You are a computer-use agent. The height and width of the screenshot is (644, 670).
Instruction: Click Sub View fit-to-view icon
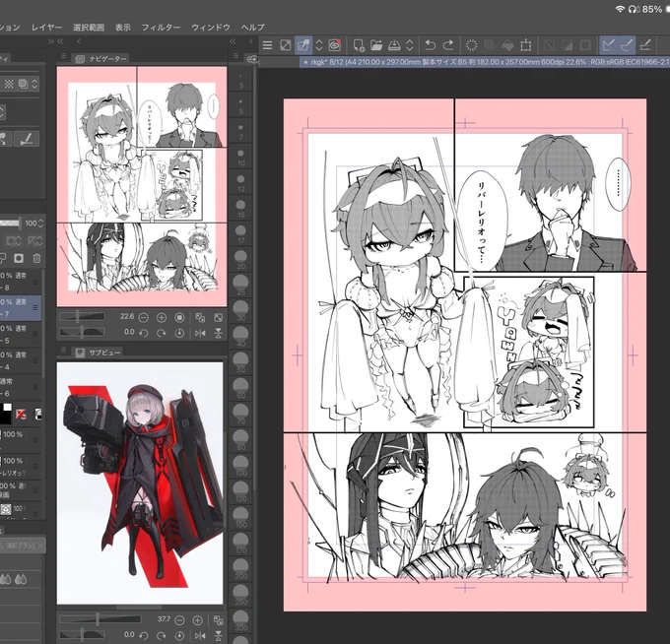coord(218,619)
